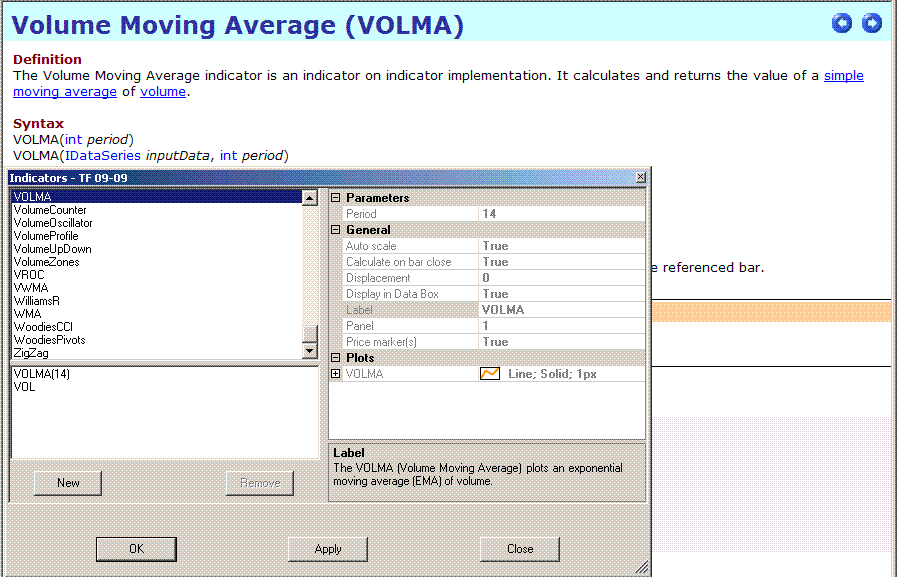The width and height of the screenshot is (897, 577).
Task: Expand the VOLMA plot entry
Action: 336,374
